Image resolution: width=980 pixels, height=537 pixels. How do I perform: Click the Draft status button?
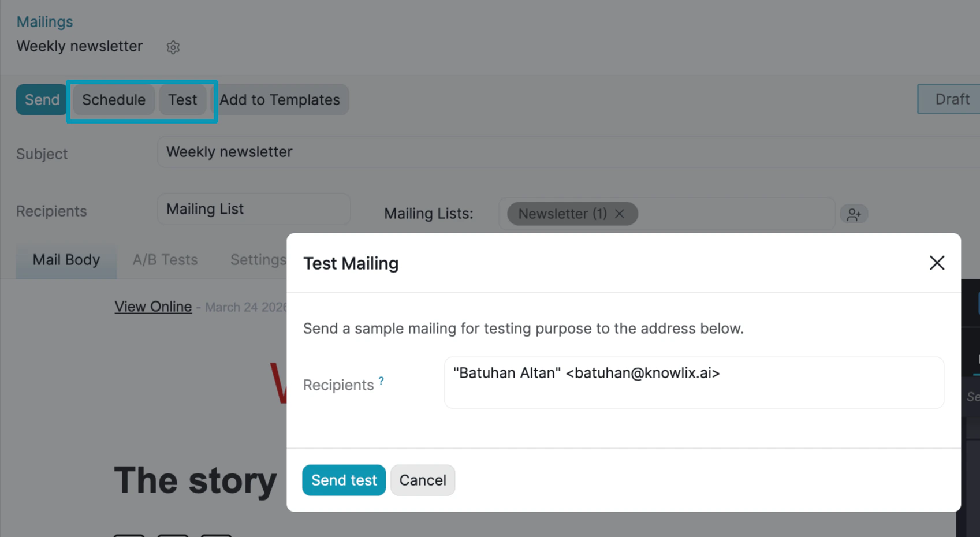[x=952, y=99]
